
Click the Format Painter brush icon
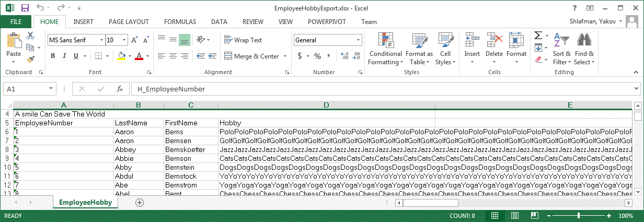pyautogui.click(x=30, y=59)
